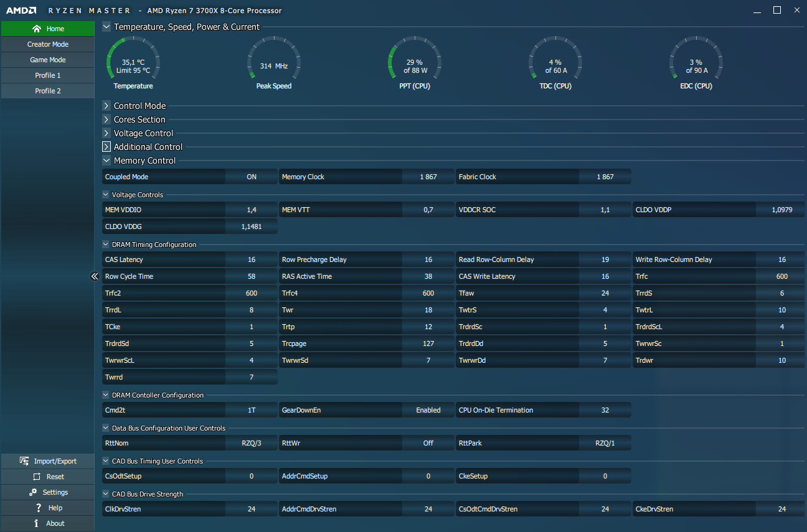Screen dimensions: 807x532
Task: Click the Home house icon in sidebar
Action: coord(37,29)
